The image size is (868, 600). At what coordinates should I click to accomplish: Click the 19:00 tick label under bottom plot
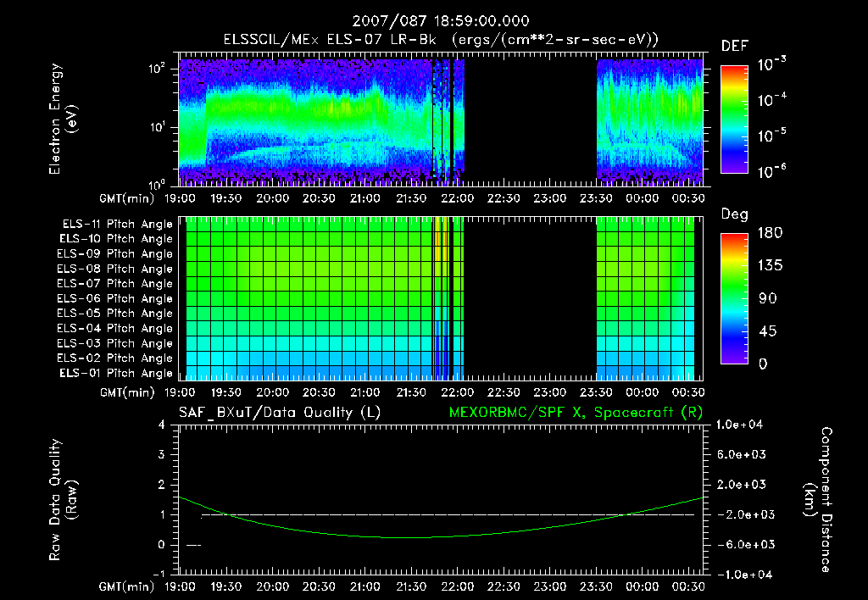[180, 586]
